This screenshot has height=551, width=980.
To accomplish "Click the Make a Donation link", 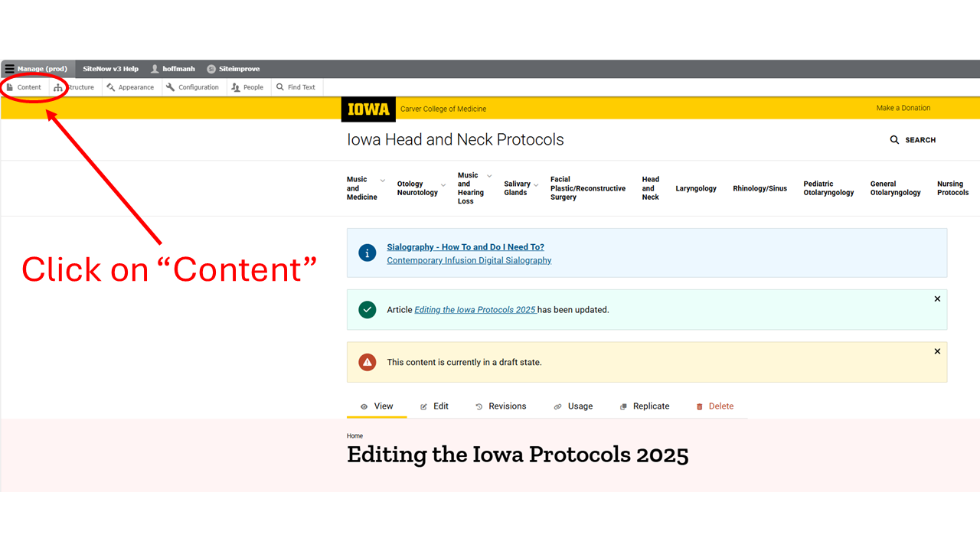I will pos(903,108).
